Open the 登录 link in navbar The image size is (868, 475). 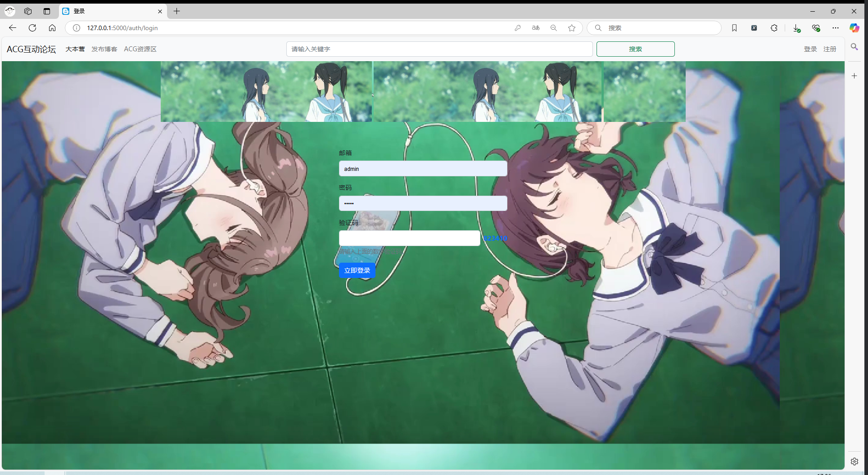(x=810, y=49)
